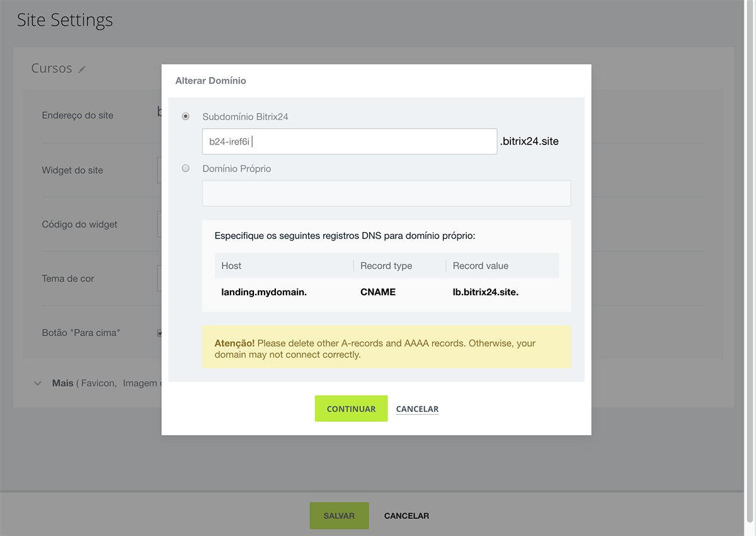The width and height of the screenshot is (756, 536).
Task: Click the Subdomínio Bitrix24 label text
Action: point(245,117)
